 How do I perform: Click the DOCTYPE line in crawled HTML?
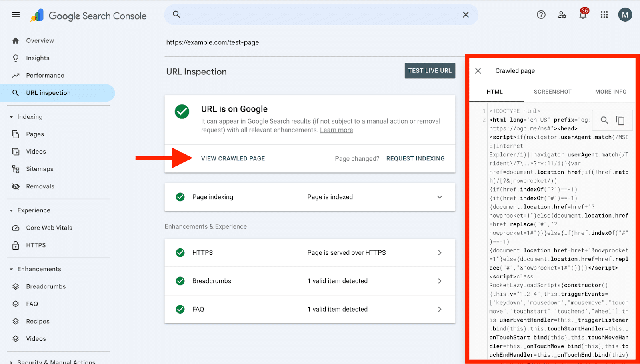pos(515,111)
